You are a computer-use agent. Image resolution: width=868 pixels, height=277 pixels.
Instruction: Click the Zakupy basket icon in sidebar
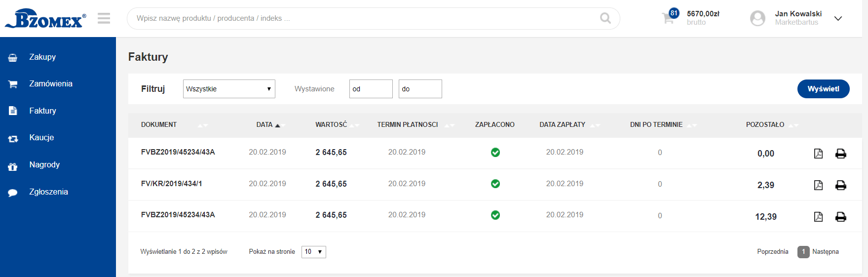(13, 57)
